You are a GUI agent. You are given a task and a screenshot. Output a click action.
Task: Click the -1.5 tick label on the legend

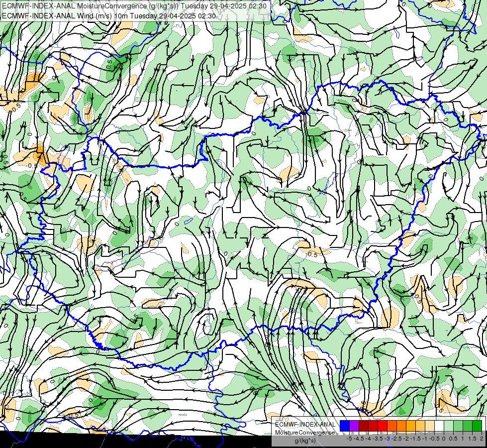click(x=416, y=439)
